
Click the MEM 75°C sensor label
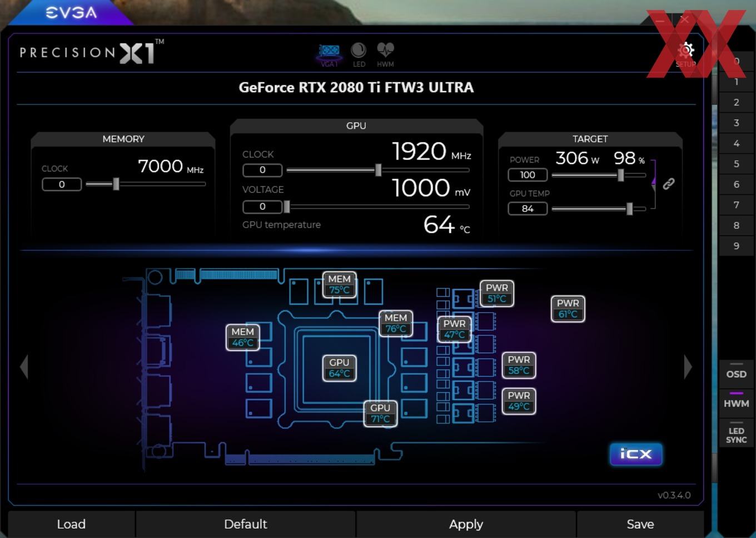pyautogui.click(x=340, y=284)
